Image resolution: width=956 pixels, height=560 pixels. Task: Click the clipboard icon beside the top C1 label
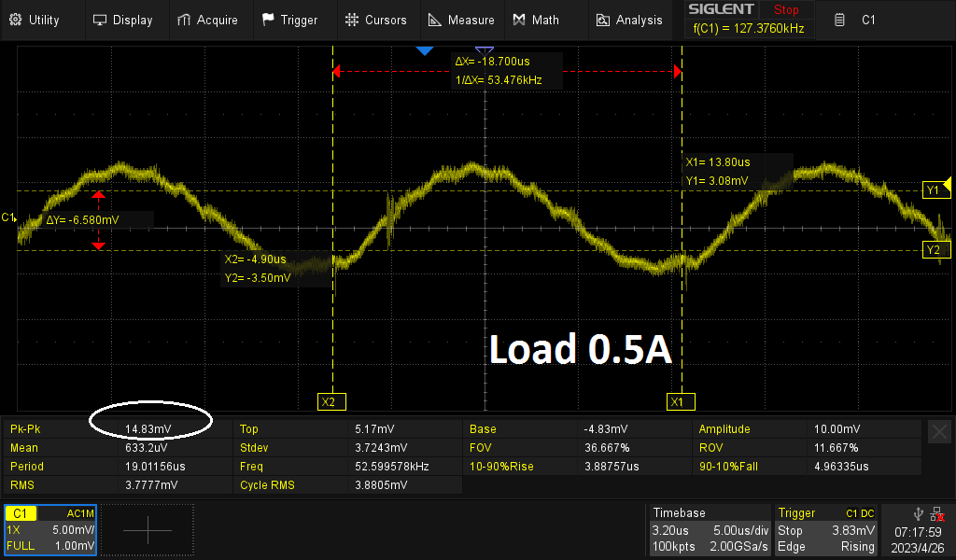pos(839,21)
